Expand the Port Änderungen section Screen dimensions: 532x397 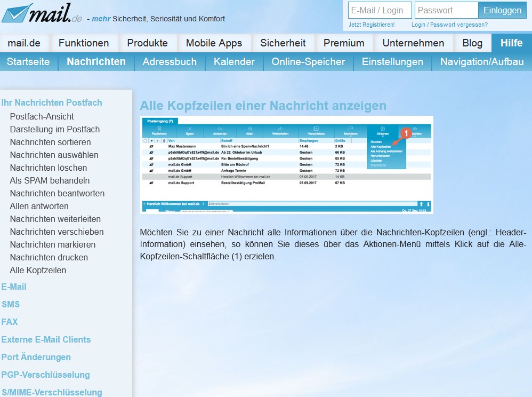click(x=36, y=358)
